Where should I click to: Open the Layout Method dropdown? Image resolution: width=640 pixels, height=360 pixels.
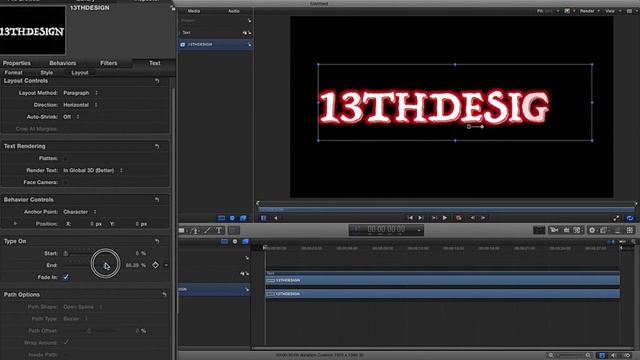(x=80, y=93)
